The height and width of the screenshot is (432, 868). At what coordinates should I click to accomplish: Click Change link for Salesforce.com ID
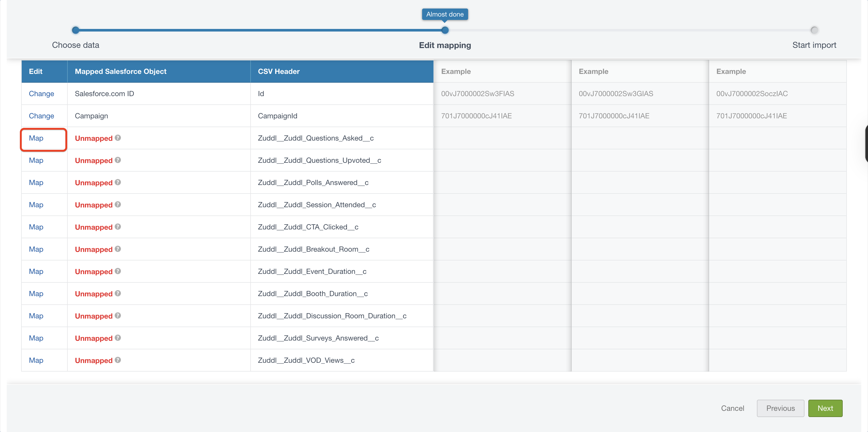(x=41, y=94)
